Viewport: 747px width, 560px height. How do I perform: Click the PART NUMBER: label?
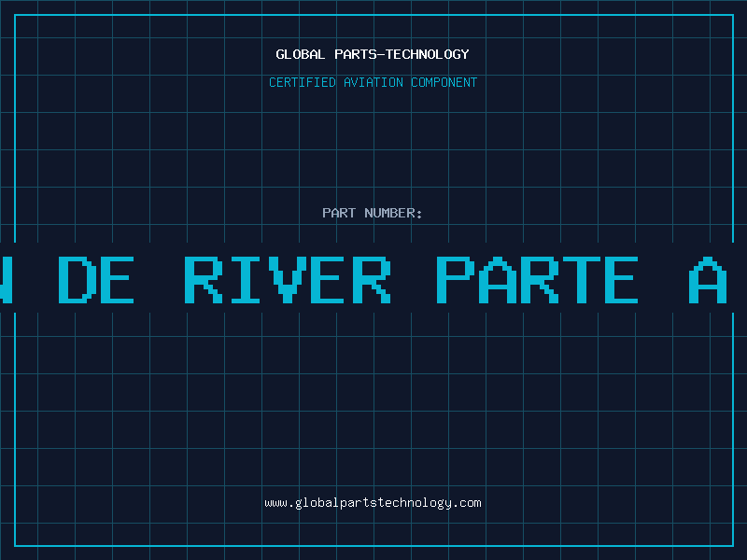[373, 213]
